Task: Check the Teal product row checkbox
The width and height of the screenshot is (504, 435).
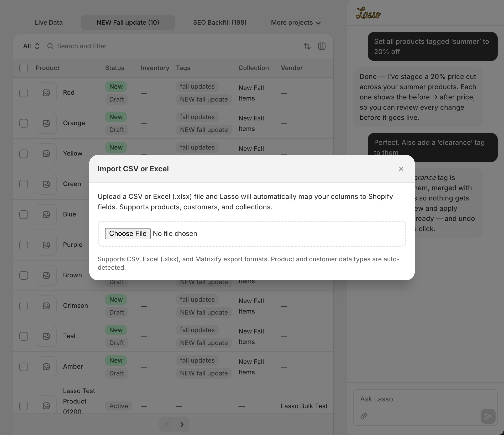Action: (24, 336)
